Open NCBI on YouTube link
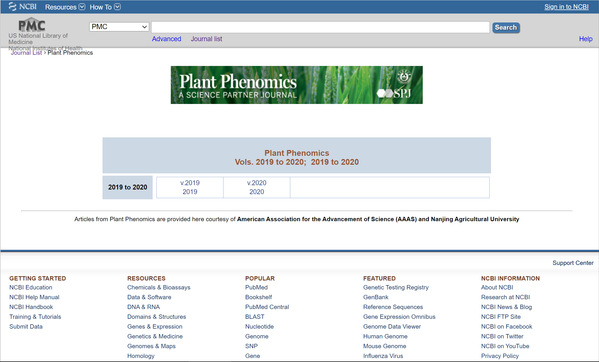599x362 pixels. tap(505, 346)
